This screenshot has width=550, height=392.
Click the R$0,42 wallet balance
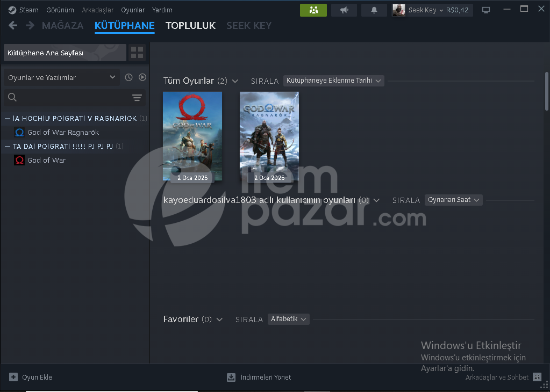click(458, 10)
